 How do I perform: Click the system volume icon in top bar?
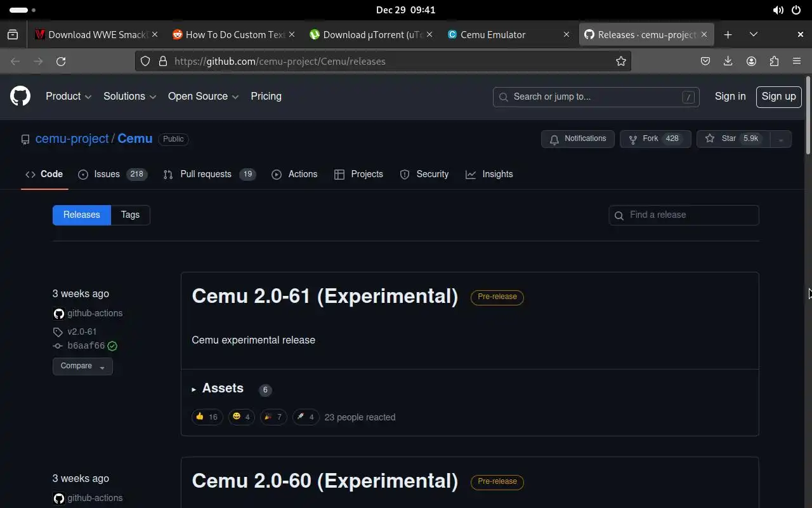(x=778, y=10)
